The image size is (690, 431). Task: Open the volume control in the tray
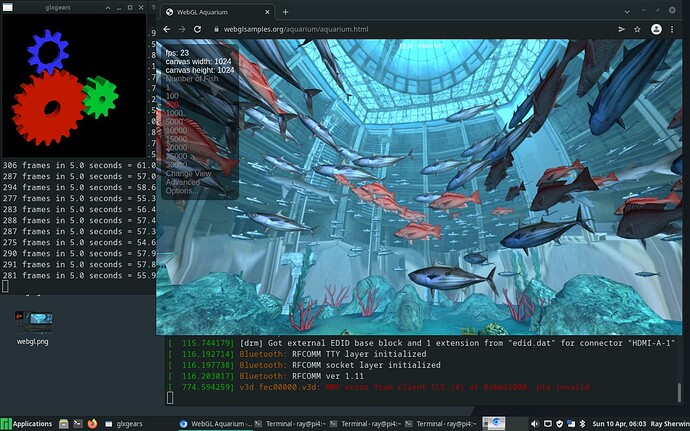(535, 424)
